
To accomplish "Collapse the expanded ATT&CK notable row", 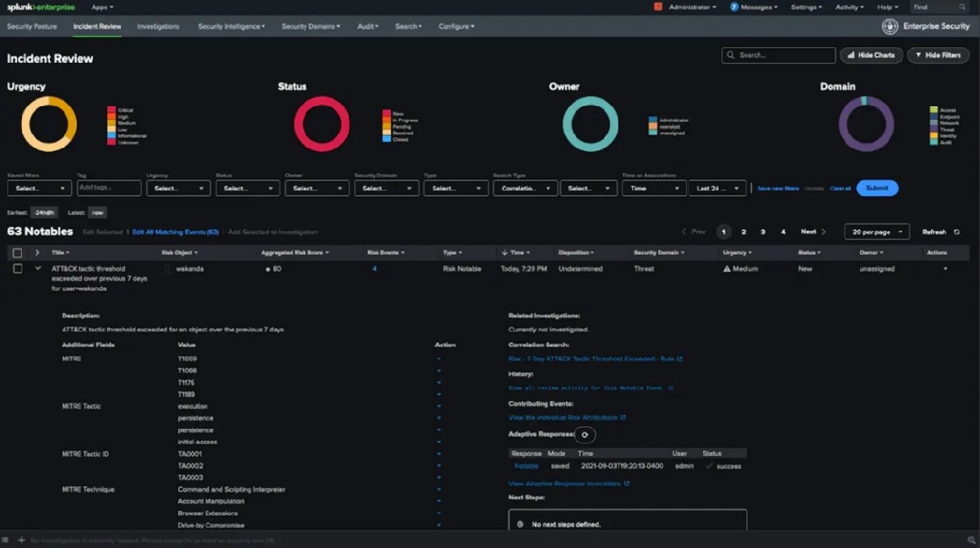I will (38, 269).
